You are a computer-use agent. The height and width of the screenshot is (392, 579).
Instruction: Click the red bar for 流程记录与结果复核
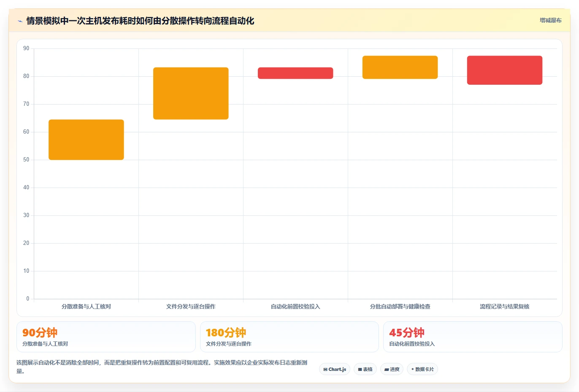(505, 70)
